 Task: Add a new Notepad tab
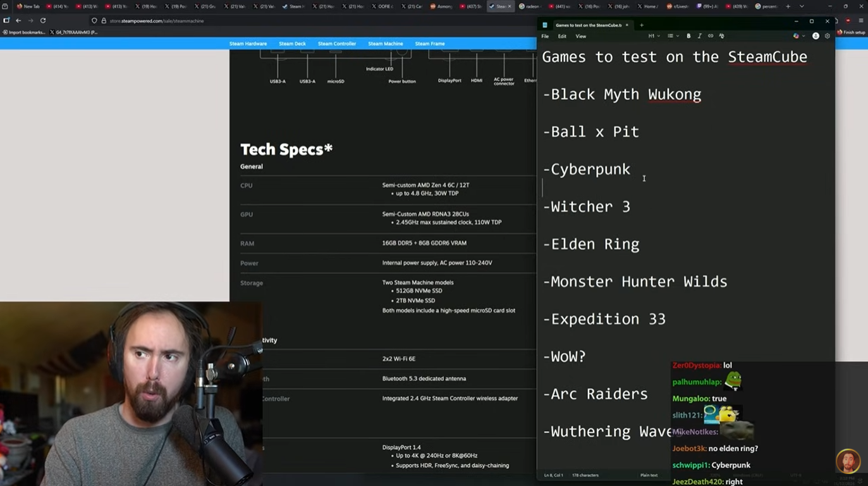642,25
